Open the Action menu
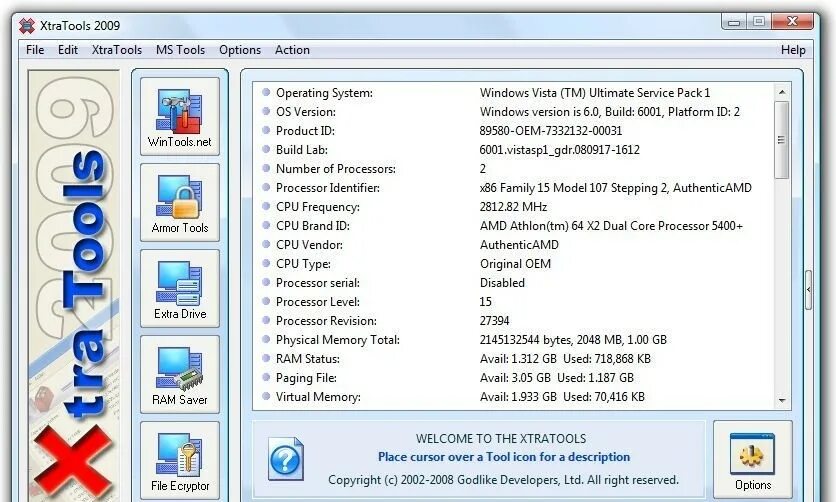This screenshot has width=836, height=502. coord(292,50)
